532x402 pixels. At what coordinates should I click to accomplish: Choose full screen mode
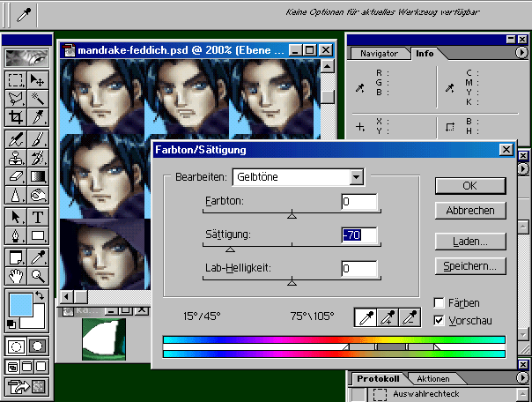[41, 367]
